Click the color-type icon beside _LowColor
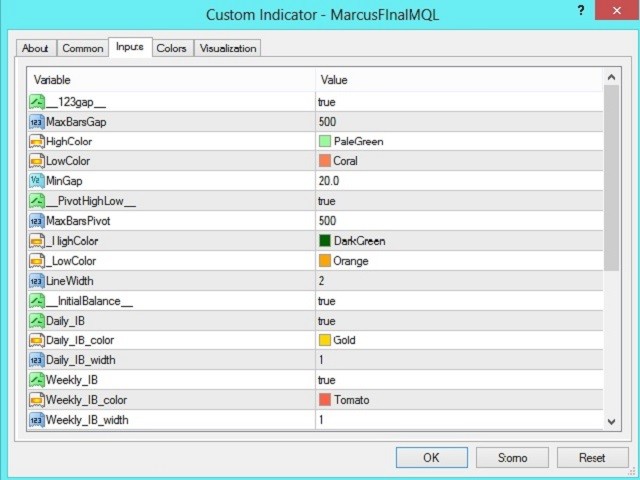Image resolution: width=640 pixels, height=480 pixels. 37,261
